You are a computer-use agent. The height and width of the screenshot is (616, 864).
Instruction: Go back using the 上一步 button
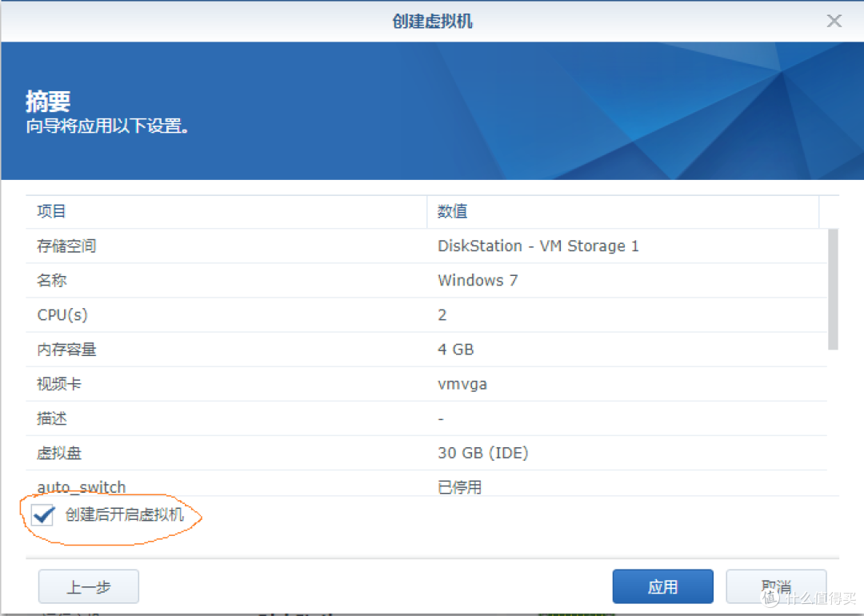coord(88,586)
